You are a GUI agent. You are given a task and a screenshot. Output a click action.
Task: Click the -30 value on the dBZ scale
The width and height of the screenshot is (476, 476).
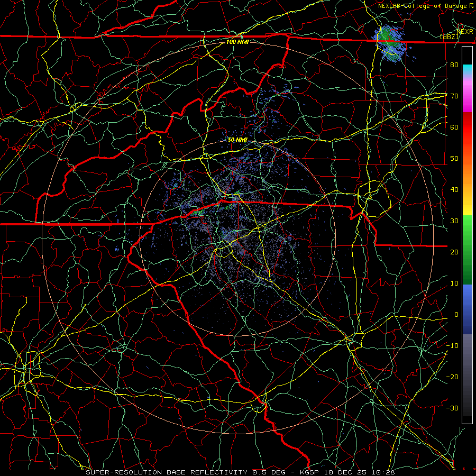pyautogui.click(x=452, y=408)
